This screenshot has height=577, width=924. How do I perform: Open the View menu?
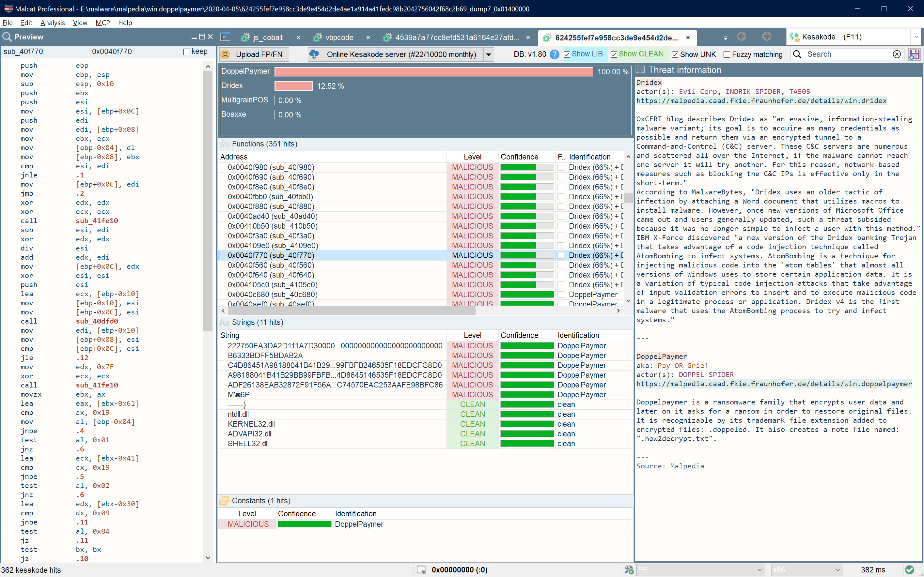(x=80, y=23)
